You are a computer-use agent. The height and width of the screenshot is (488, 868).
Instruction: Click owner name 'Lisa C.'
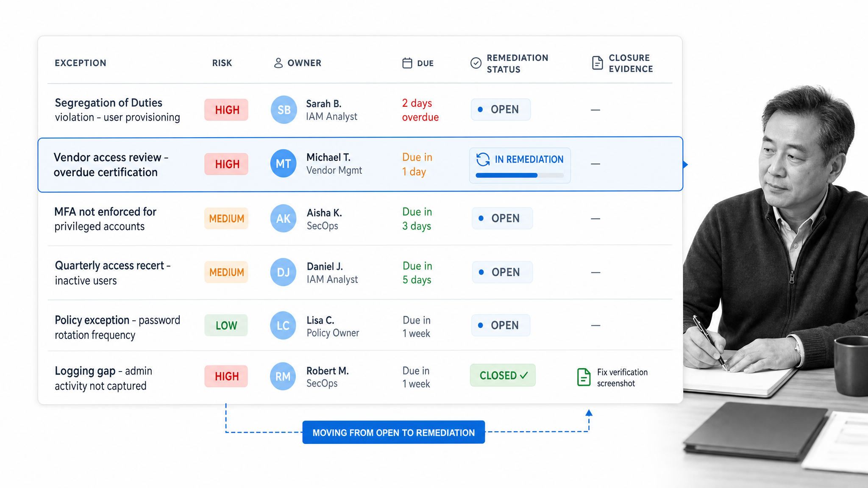(x=320, y=320)
